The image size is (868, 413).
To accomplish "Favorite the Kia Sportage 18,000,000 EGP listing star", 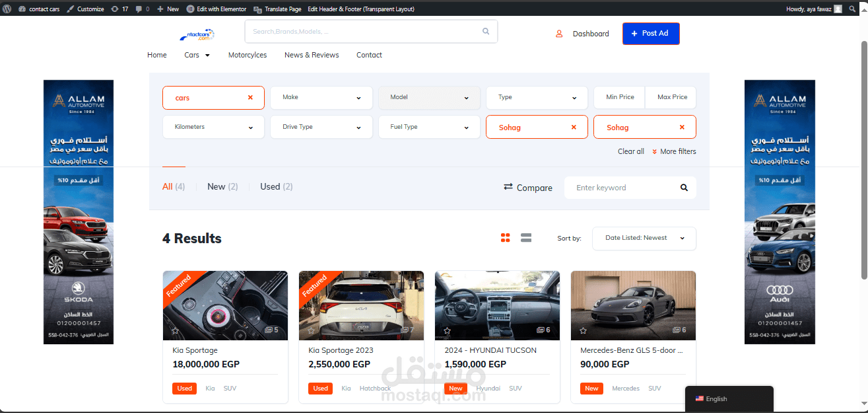I will tap(175, 330).
